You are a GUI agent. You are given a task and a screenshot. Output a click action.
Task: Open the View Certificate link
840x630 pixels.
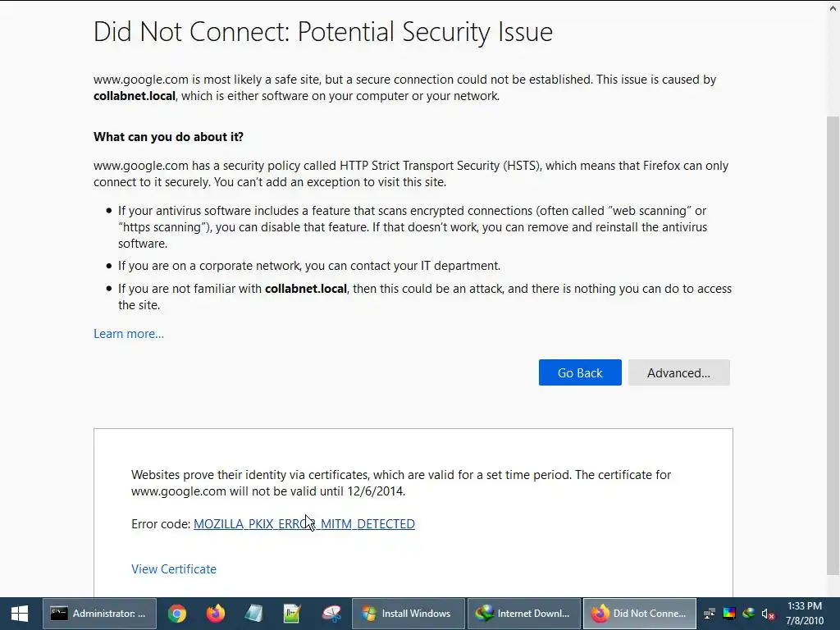(x=174, y=568)
